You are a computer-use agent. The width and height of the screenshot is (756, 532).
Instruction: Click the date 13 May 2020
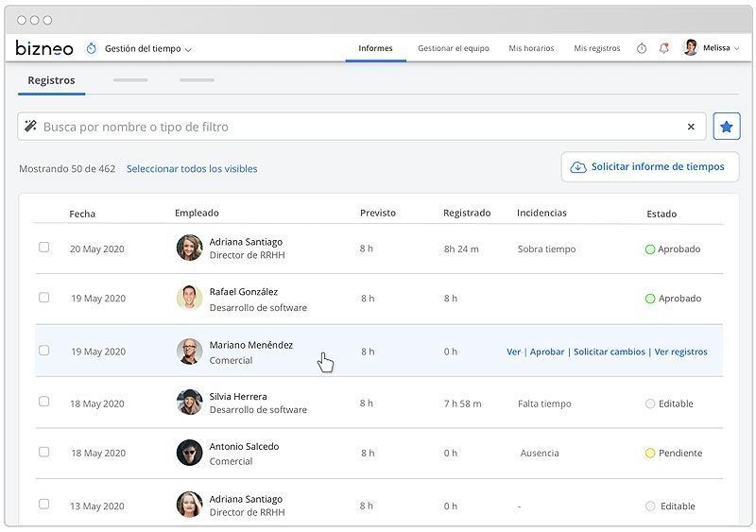point(97,506)
